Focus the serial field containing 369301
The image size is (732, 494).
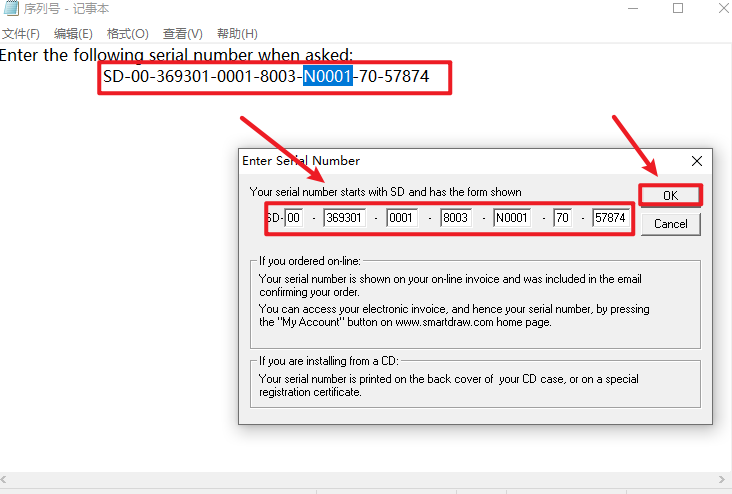click(x=345, y=218)
